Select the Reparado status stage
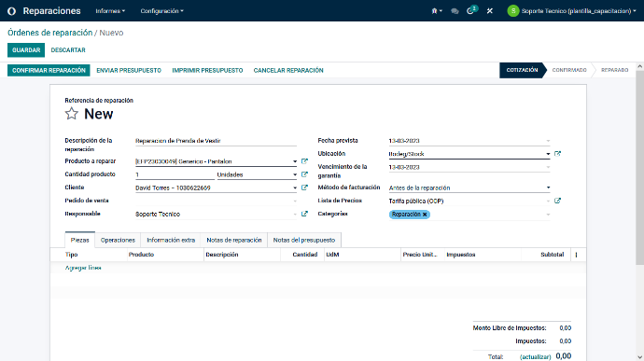The width and height of the screenshot is (644, 361). [x=615, y=70]
